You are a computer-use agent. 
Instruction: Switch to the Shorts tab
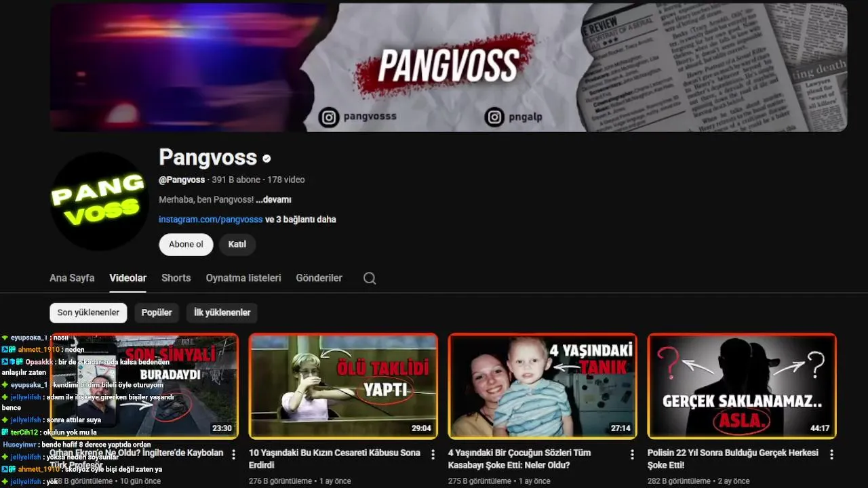coord(176,278)
